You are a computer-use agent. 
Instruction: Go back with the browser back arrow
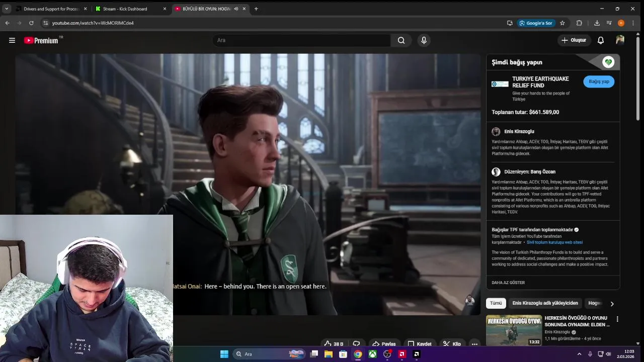coord(7,23)
